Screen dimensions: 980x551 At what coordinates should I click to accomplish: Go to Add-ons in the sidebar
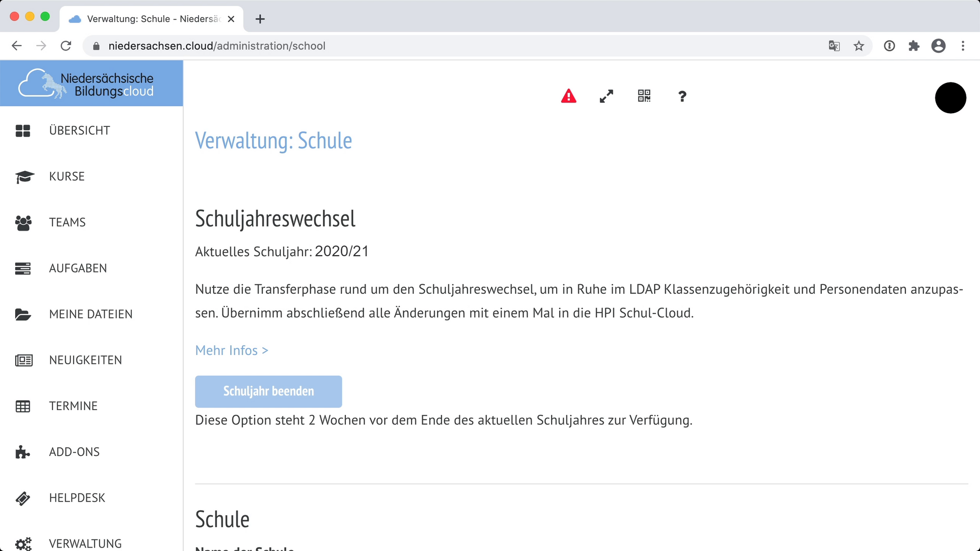tap(74, 452)
